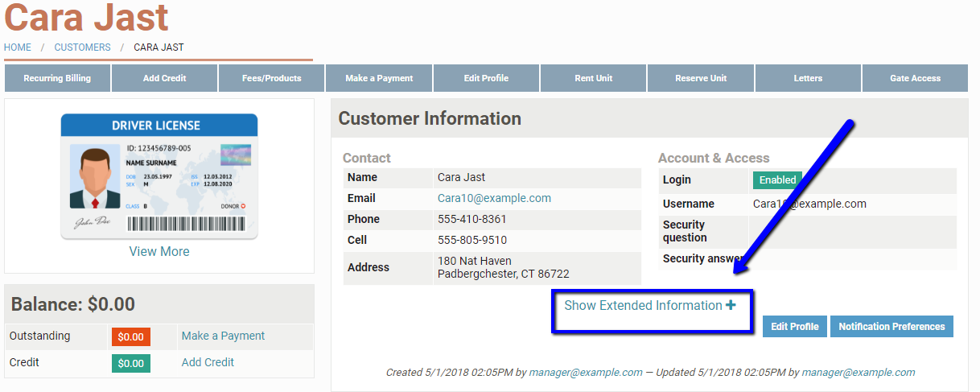Navigate to CUSTOMERS breadcrumb

coord(82,47)
